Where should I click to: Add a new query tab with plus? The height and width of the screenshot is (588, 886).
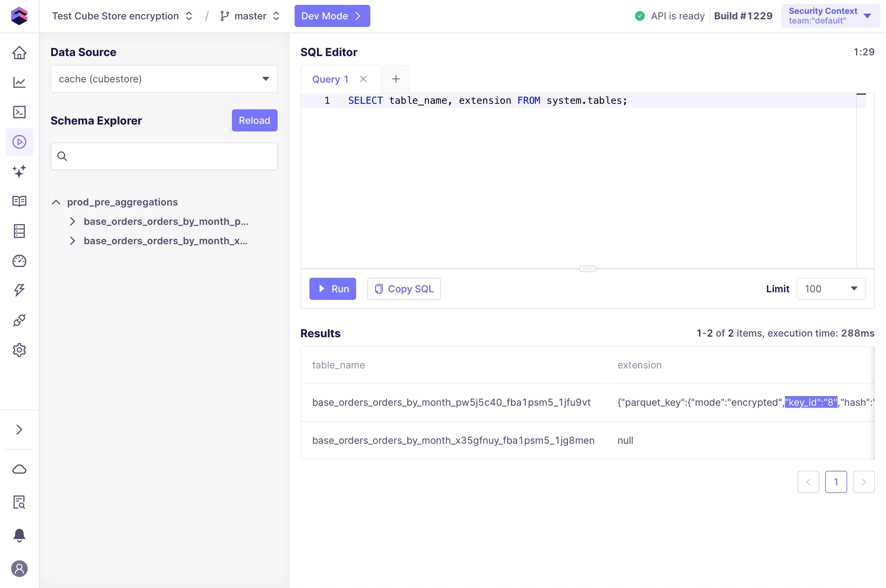pos(396,79)
